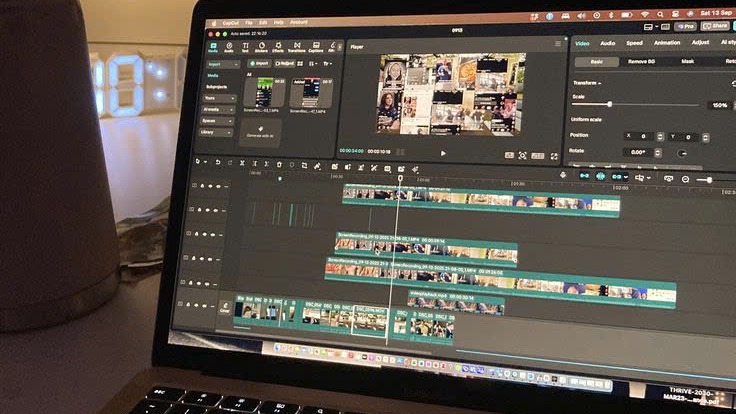The width and height of the screenshot is (736, 414).
Task: Open the Transitions panel
Action: tap(297, 46)
